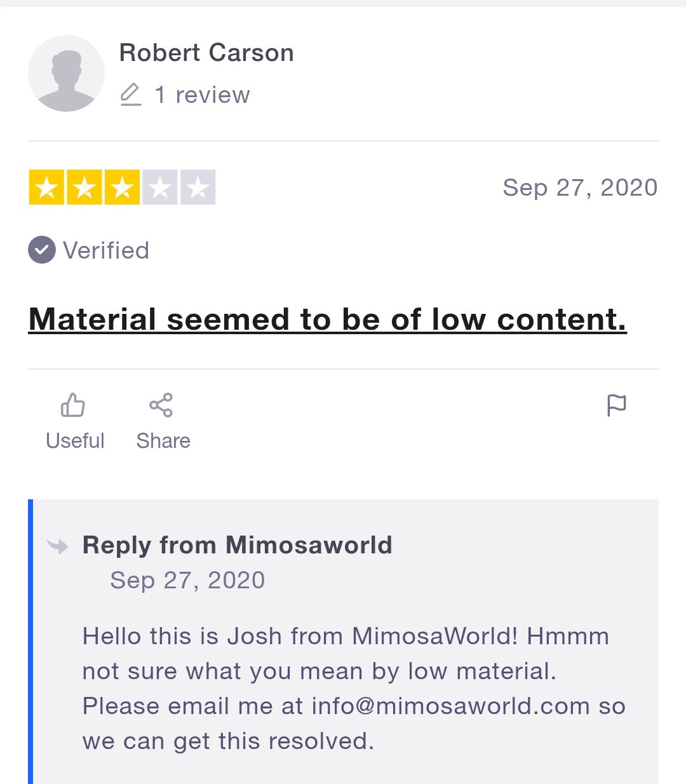This screenshot has width=686, height=784.
Task: Click the Verified checkmark badge icon
Action: (x=42, y=250)
